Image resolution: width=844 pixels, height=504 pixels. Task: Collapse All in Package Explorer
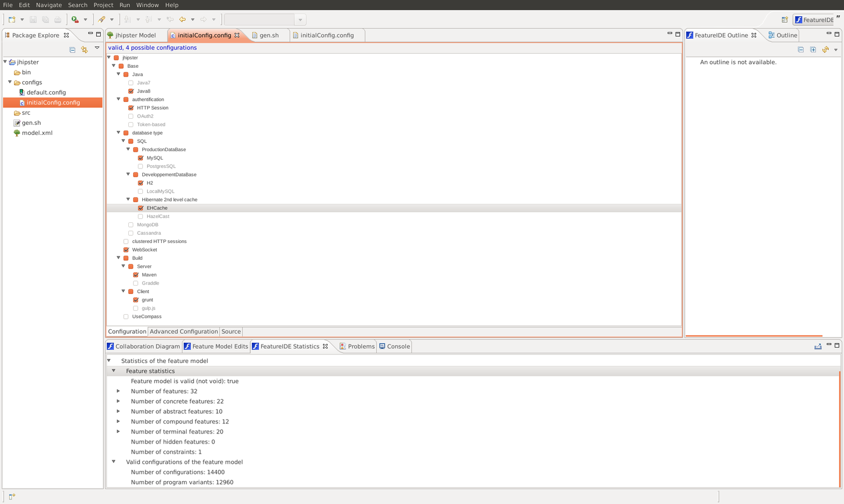click(x=72, y=50)
